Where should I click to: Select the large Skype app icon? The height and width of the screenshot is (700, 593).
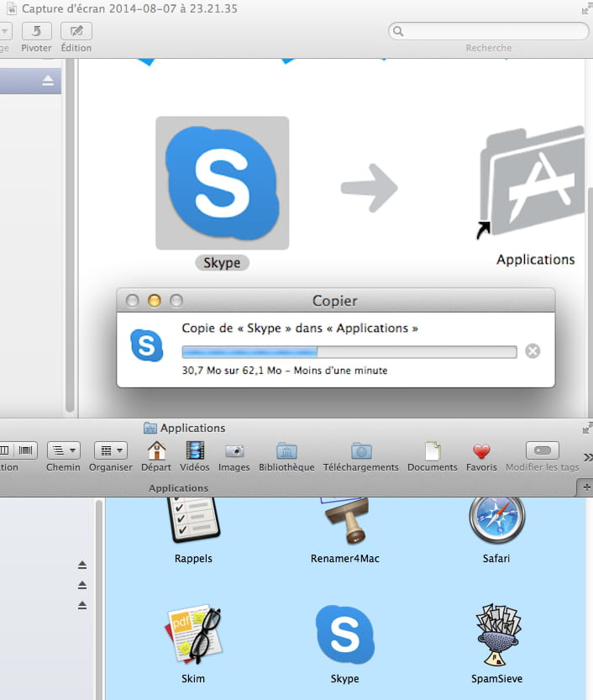(x=223, y=183)
